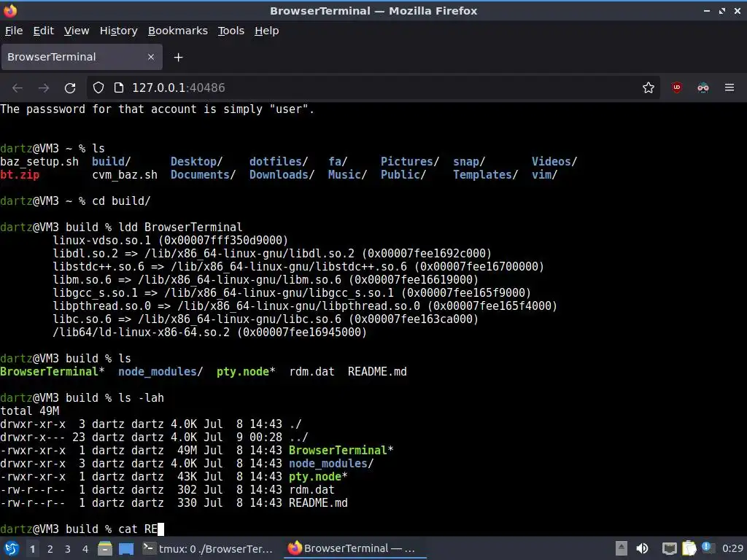Click the /lib64/ld-linux-x86-64.so.2 line
The height and width of the screenshot is (560, 747).
pos(209,332)
